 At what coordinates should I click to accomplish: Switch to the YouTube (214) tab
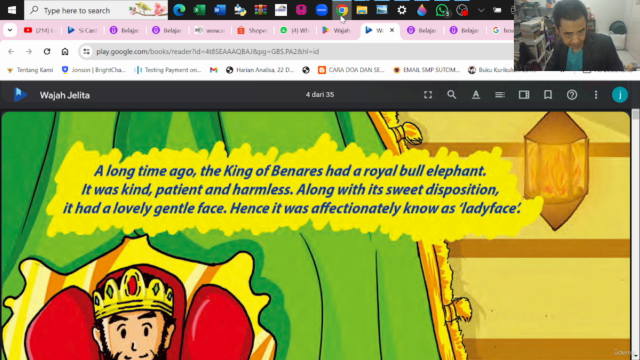pyautogui.click(x=39, y=30)
